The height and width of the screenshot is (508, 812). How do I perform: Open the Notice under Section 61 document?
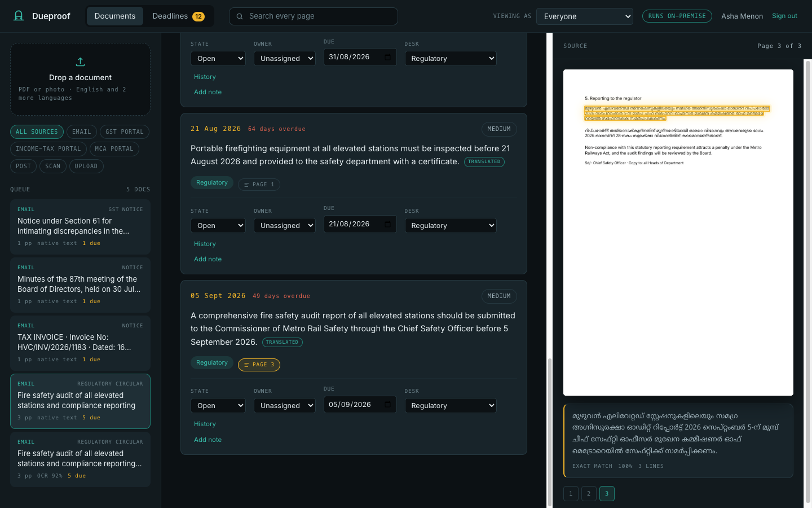80,226
